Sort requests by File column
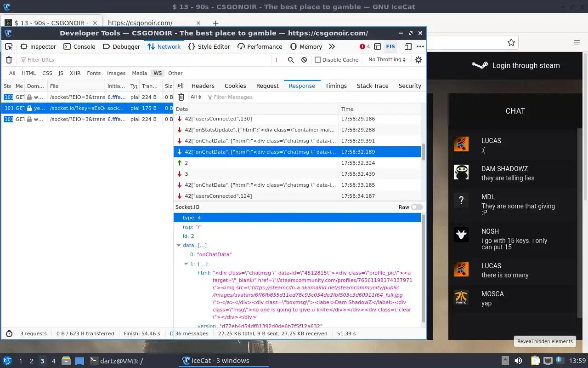This screenshot has height=368, width=588. (x=76, y=86)
